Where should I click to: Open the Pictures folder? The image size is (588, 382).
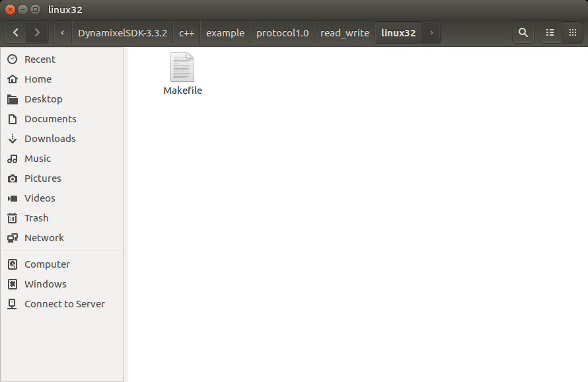point(44,178)
